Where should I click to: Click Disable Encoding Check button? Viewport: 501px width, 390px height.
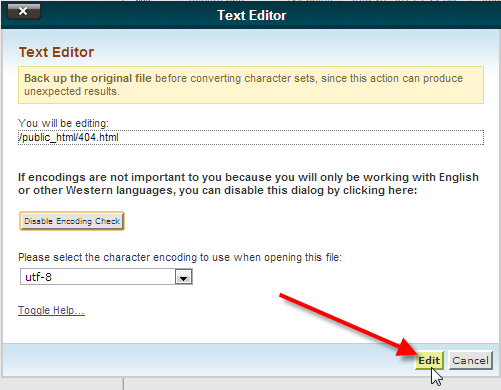tap(72, 221)
